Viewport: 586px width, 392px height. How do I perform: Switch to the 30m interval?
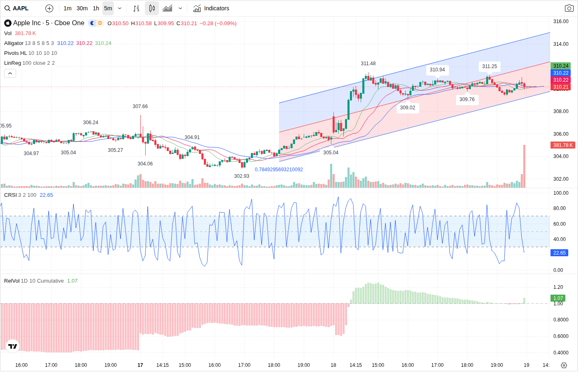82,8
